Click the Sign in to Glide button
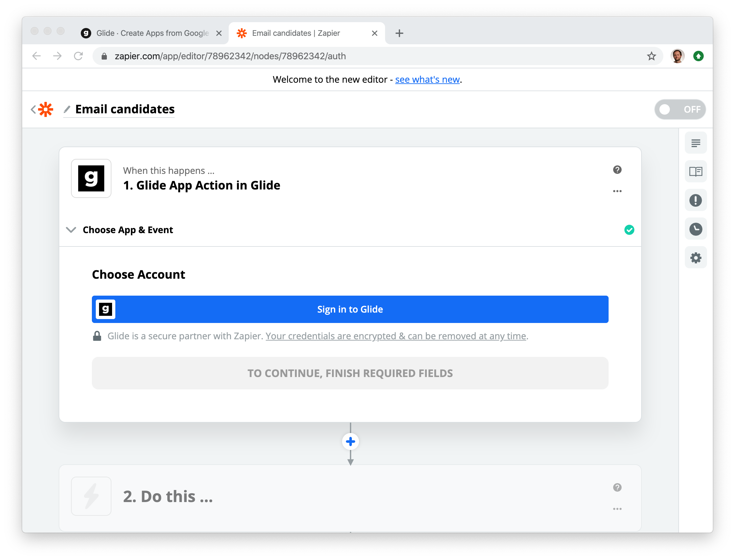 [350, 309]
